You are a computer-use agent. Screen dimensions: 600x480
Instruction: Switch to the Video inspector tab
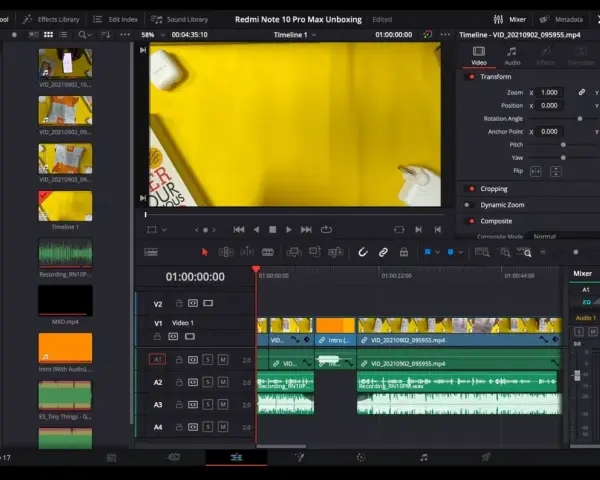click(x=479, y=56)
